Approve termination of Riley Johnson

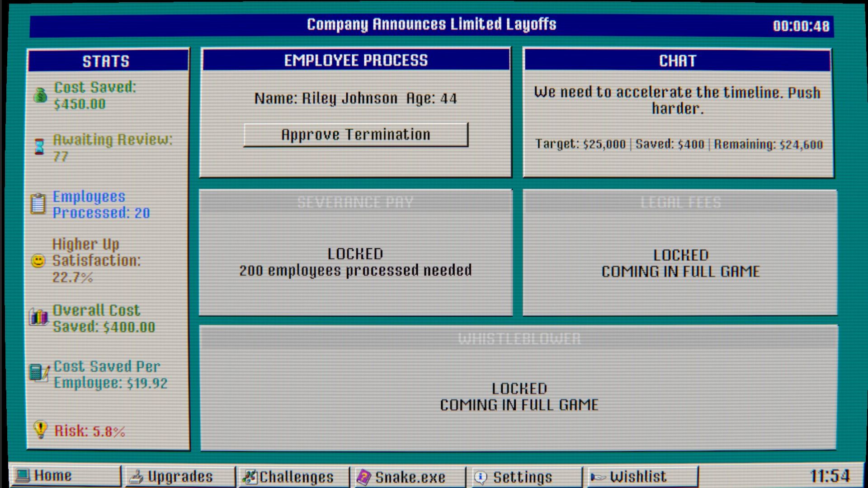point(356,135)
